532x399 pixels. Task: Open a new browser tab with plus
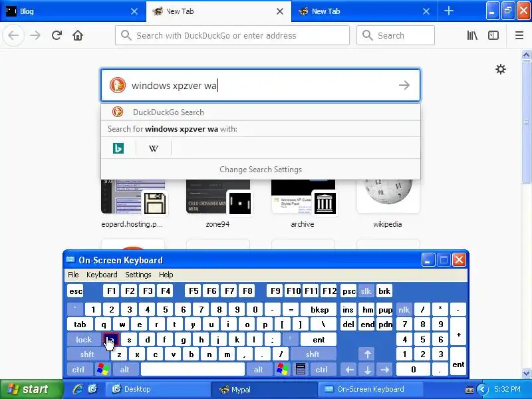(448, 11)
